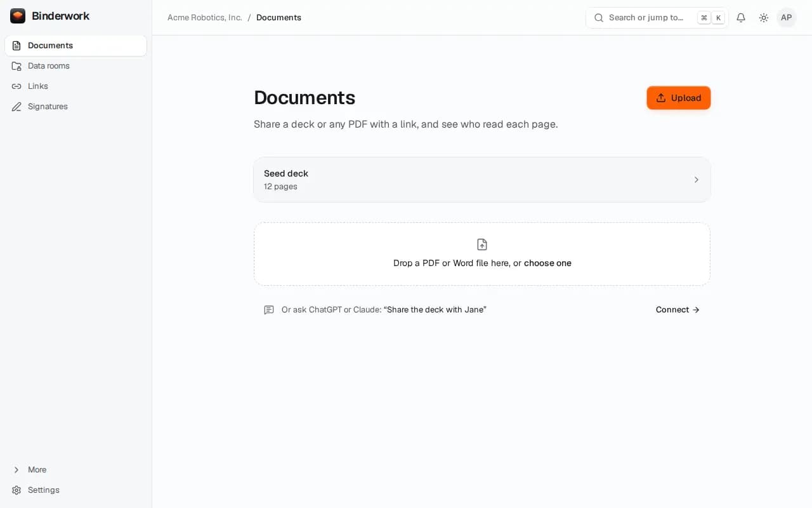Click the 12 pages label
812x508 pixels.
[280, 187]
